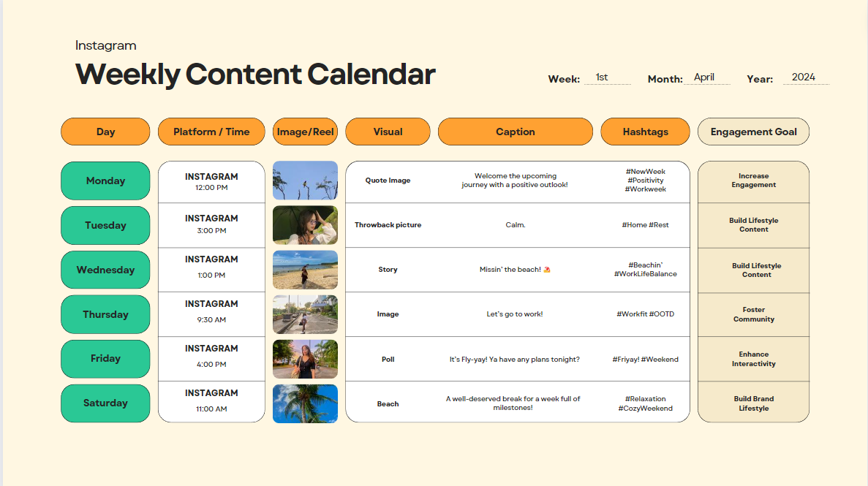Click the '4:00 PM' time cell

tap(211, 364)
